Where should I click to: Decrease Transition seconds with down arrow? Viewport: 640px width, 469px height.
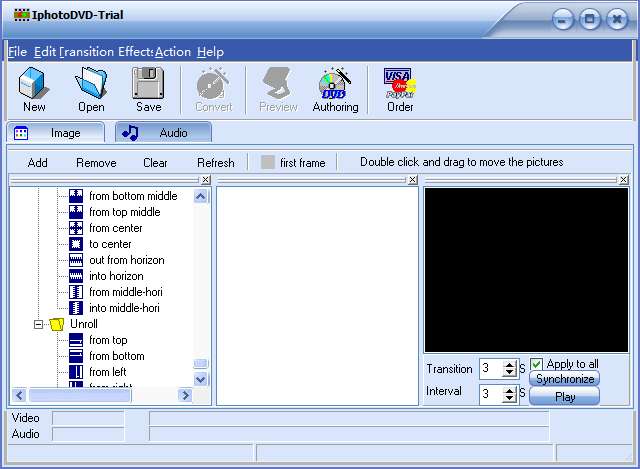(x=509, y=373)
